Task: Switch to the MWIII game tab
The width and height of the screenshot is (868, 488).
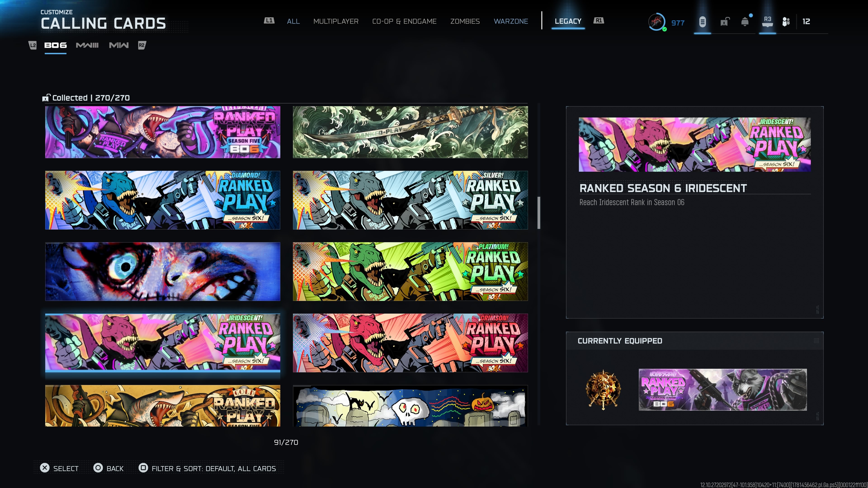Action: pyautogui.click(x=87, y=45)
